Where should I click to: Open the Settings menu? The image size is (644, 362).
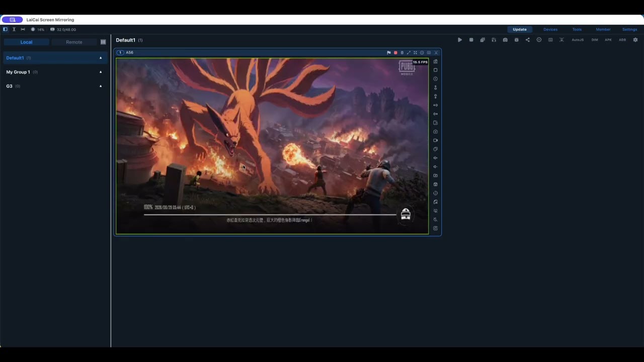point(629,29)
